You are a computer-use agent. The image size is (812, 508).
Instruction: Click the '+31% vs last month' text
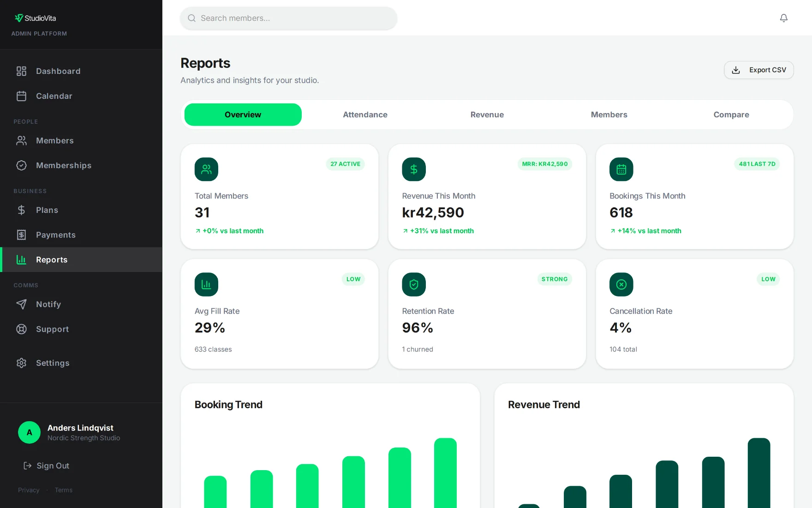pyautogui.click(x=442, y=231)
